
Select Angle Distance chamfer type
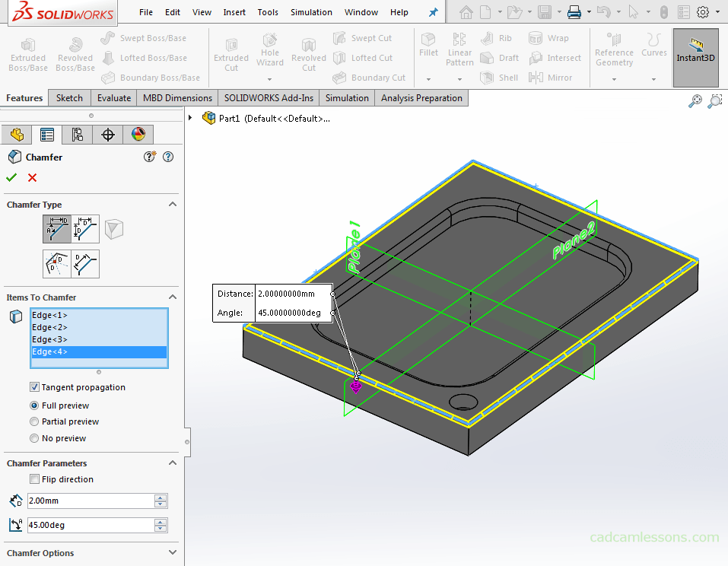click(x=56, y=229)
